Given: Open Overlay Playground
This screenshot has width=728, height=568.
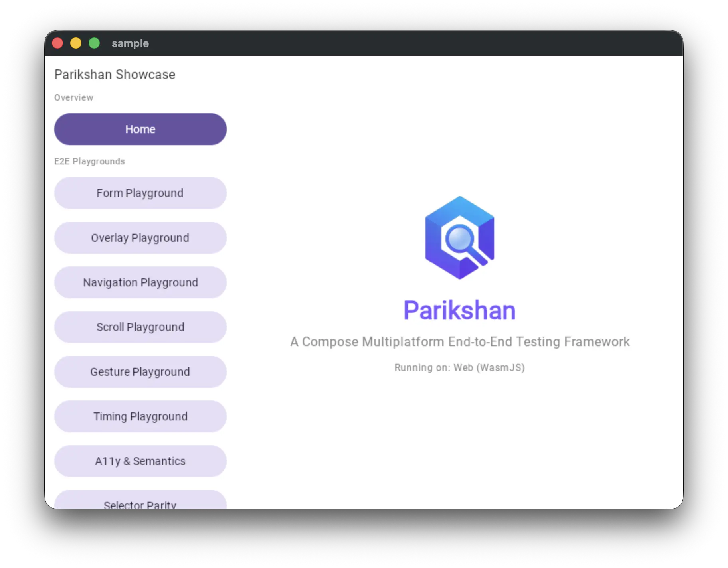Looking at the screenshot, I should tap(140, 238).
